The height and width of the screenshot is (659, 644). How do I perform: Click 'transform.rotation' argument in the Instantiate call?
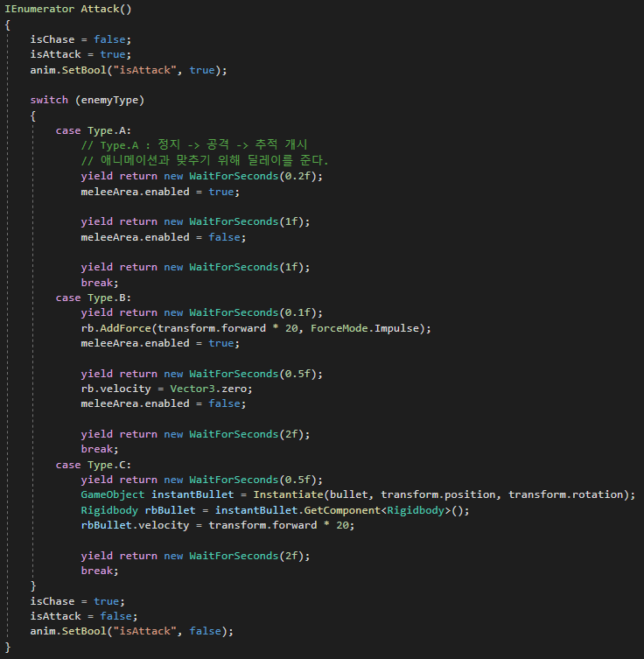coord(566,494)
